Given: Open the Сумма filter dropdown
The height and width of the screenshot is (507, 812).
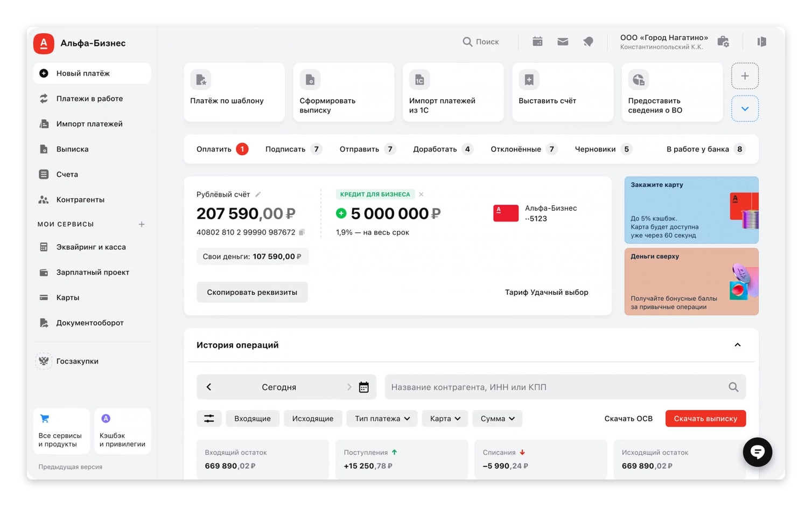Looking at the screenshot, I should 497,419.
